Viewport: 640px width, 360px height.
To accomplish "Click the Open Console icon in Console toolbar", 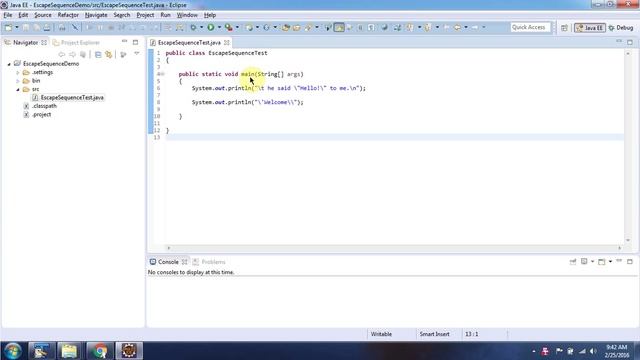I will pyautogui.click(x=602, y=262).
